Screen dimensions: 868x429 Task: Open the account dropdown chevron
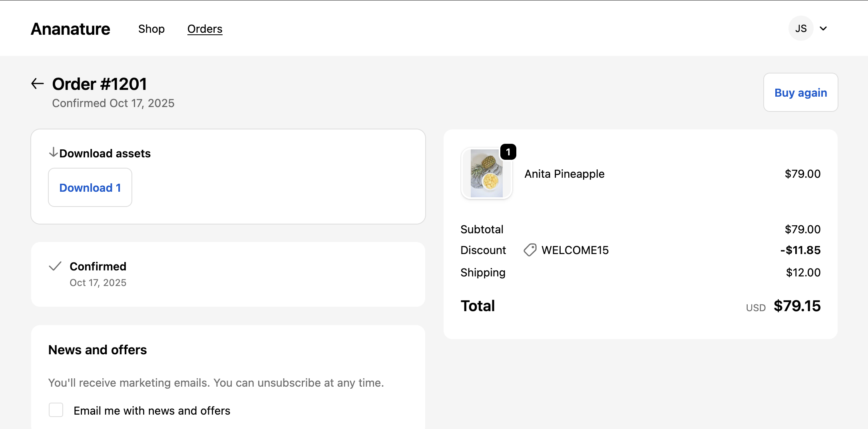click(823, 28)
